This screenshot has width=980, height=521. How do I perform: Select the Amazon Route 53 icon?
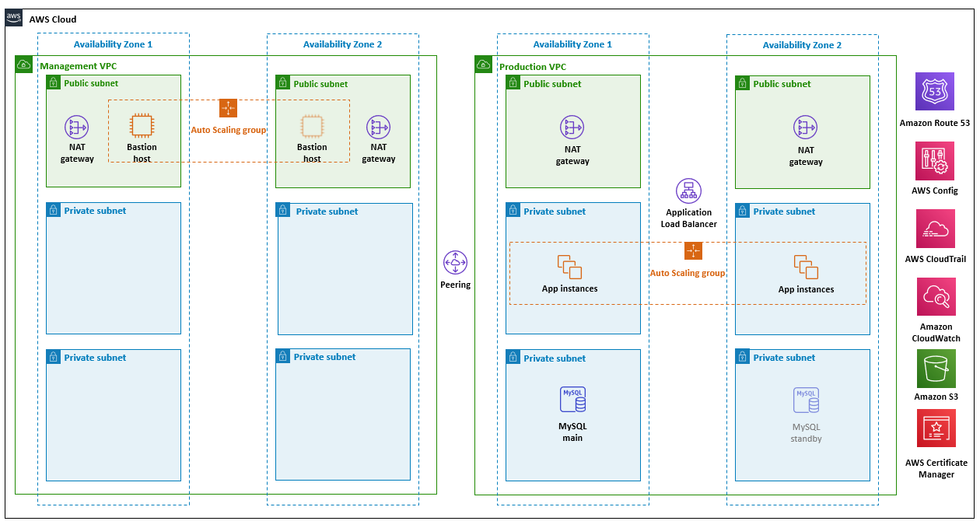(935, 92)
